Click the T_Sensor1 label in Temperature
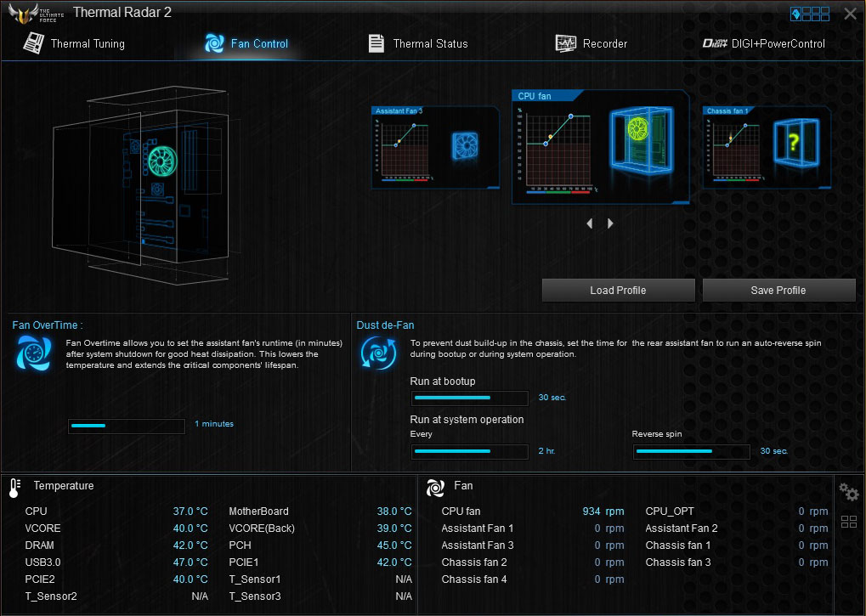This screenshot has width=866, height=616. [255, 579]
